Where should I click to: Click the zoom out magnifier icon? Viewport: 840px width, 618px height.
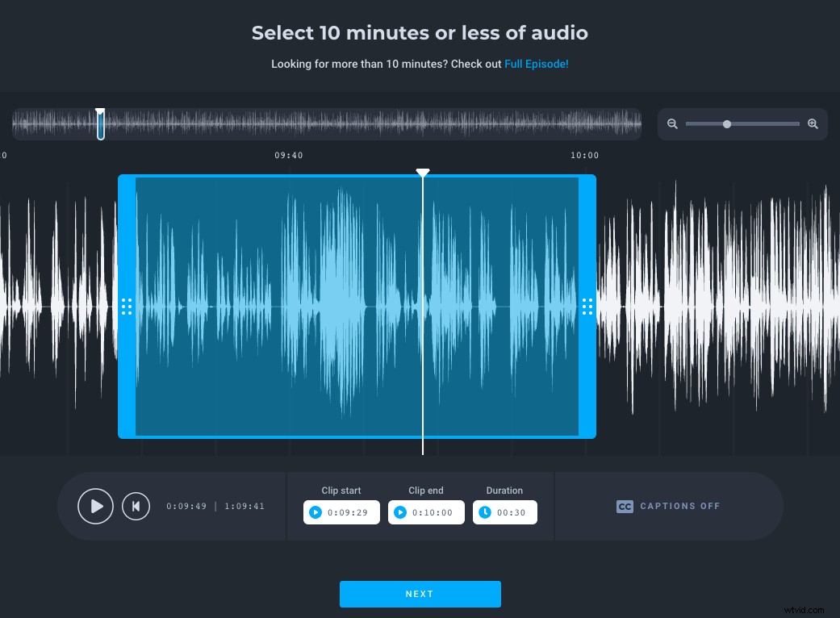[x=672, y=123]
